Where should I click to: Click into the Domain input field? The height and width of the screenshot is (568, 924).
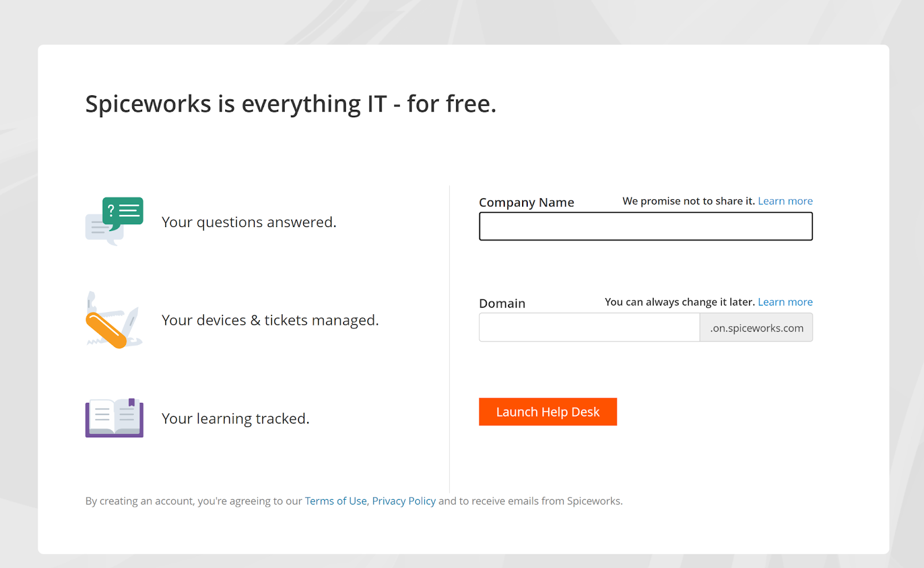tap(589, 328)
